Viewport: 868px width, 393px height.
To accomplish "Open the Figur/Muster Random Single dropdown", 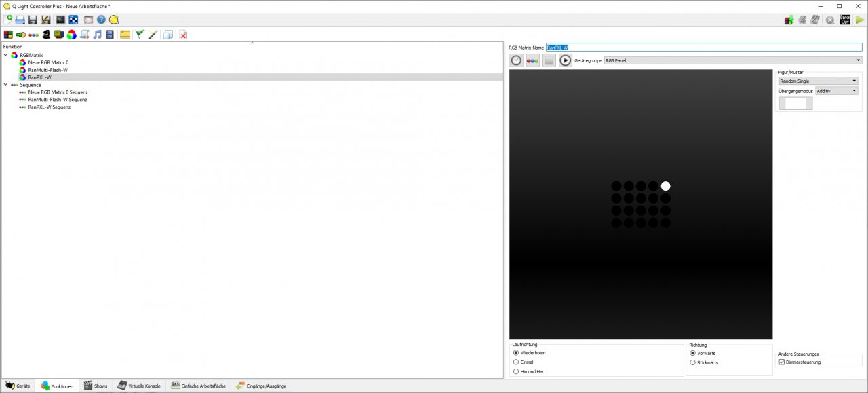I will (818, 81).
